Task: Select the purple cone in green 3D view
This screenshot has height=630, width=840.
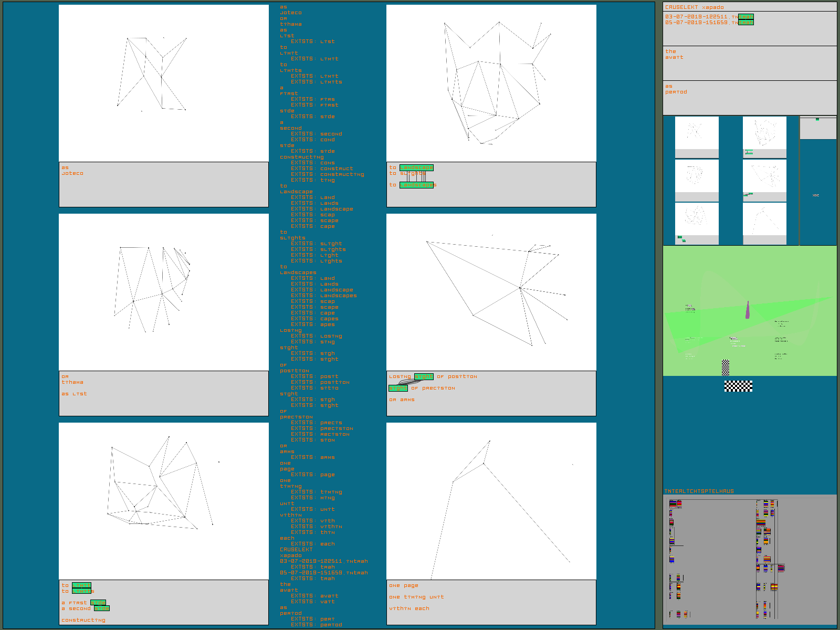Action: point(747,310)
